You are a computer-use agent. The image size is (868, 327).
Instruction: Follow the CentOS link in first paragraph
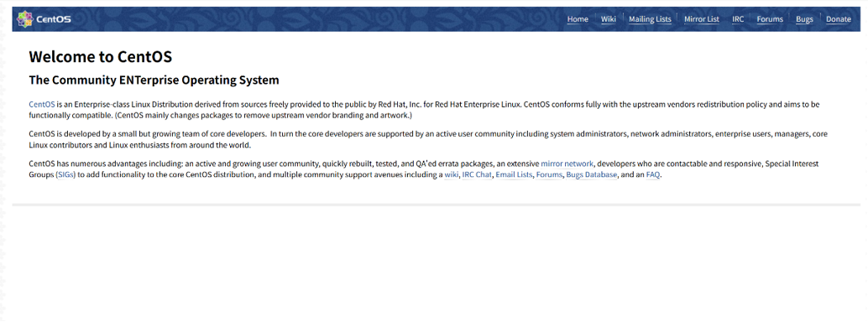41,104
